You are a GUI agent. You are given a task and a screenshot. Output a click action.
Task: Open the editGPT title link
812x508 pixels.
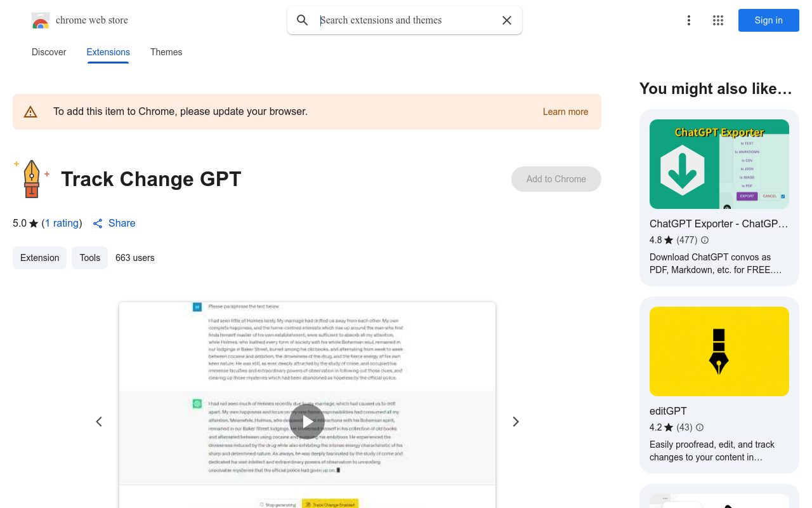point(668,411)
